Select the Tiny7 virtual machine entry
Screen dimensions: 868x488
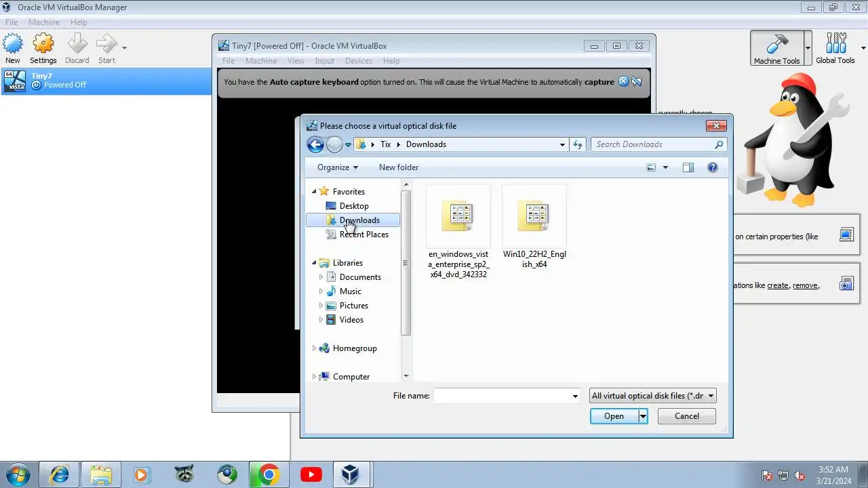(106, 81)
